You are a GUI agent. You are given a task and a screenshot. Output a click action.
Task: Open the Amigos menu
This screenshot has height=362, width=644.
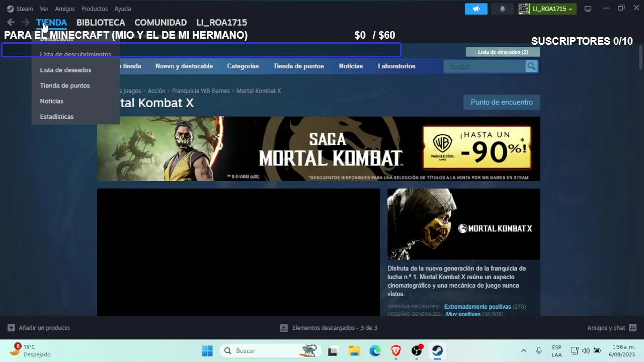pos(65,9)
